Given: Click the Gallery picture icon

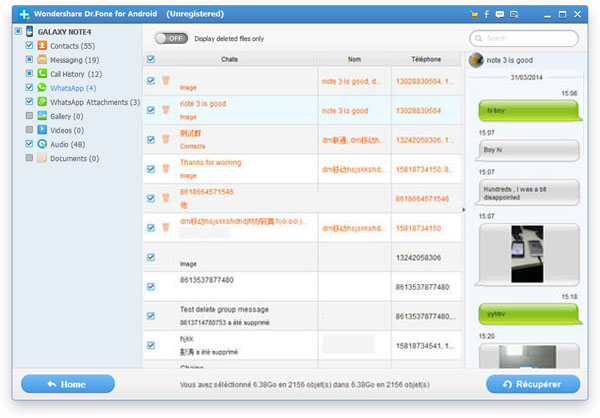Looking at the screenshot, I should [42, 116].
